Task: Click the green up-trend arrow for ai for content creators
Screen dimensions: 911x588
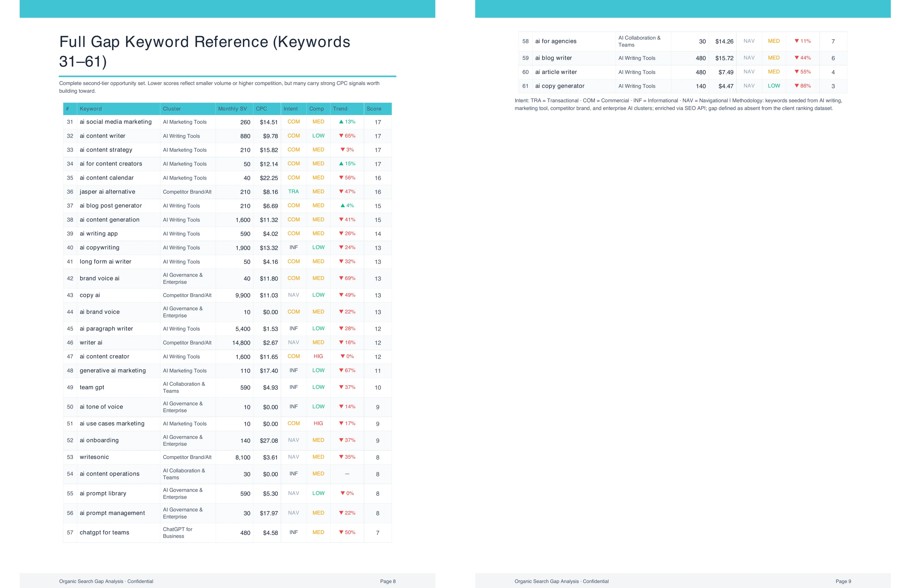Action: tap(341, 164)
